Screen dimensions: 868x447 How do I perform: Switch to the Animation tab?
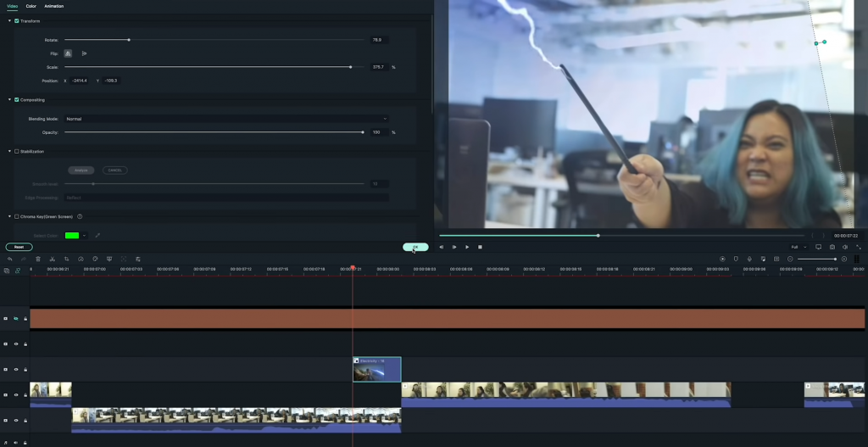(x=53, y=6)
